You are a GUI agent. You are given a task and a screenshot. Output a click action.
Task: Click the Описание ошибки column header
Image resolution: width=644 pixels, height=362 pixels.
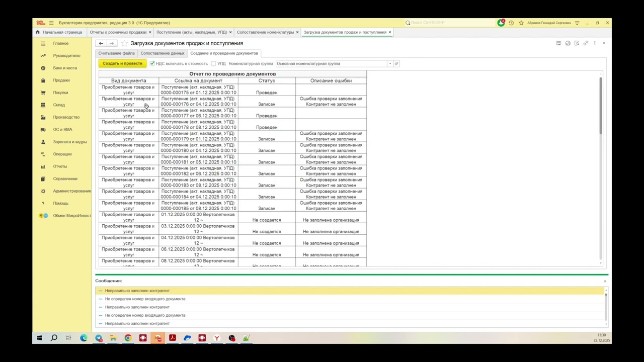[x=331, y=80]
